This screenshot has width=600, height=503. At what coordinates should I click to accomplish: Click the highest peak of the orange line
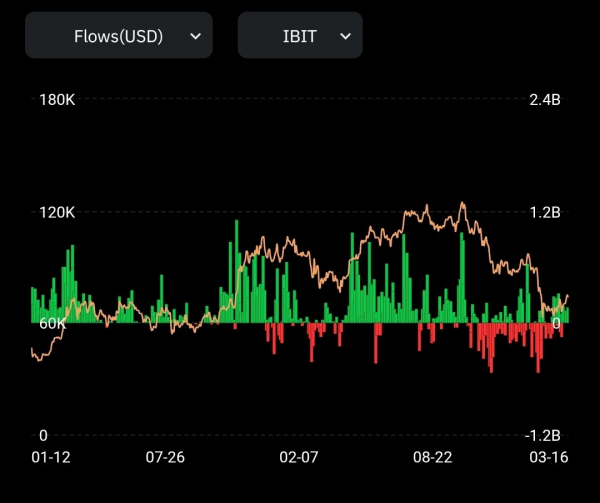coord(462,203)
